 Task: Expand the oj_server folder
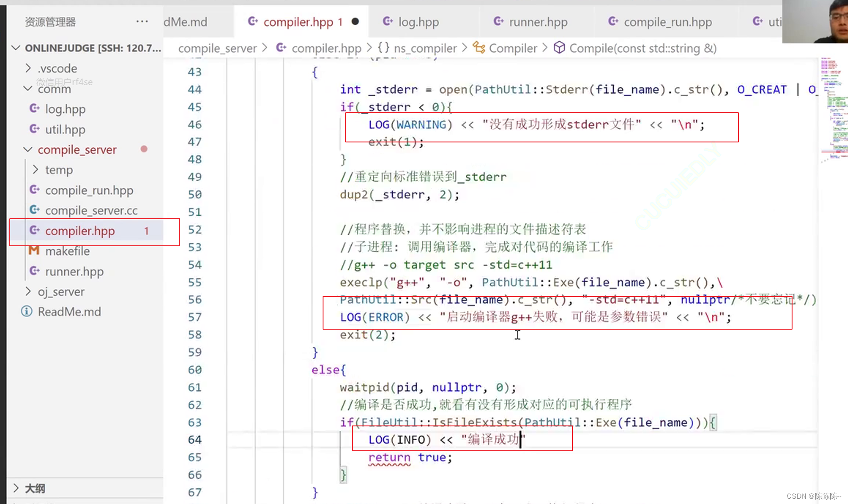click(28, 291)
